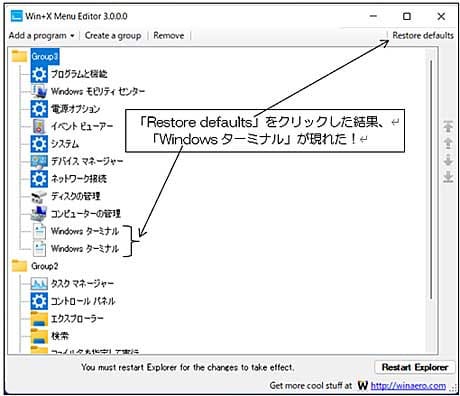Screen dimensions: 460x396
Task: Select the ネットワーク接続 entry
Action: tap(79, 179)
